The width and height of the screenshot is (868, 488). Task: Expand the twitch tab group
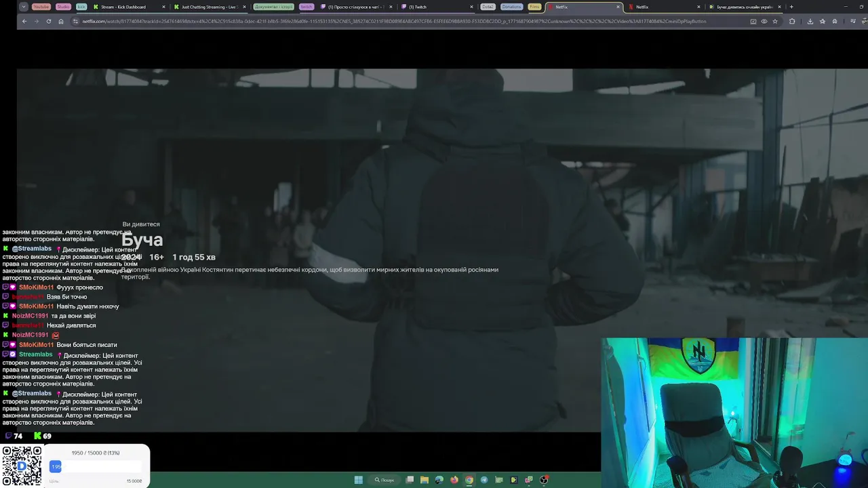point(307,7)
